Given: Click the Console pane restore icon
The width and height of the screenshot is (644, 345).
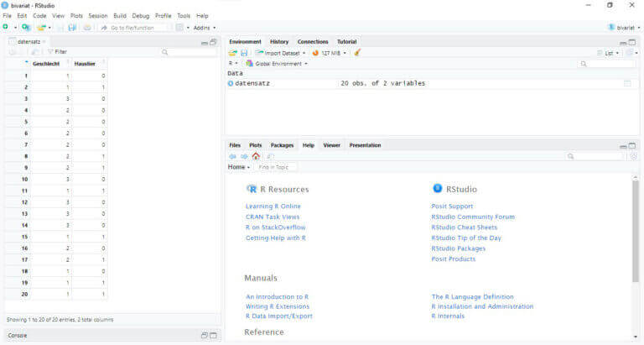Looking at the screenshot, I should pos(204,336).
